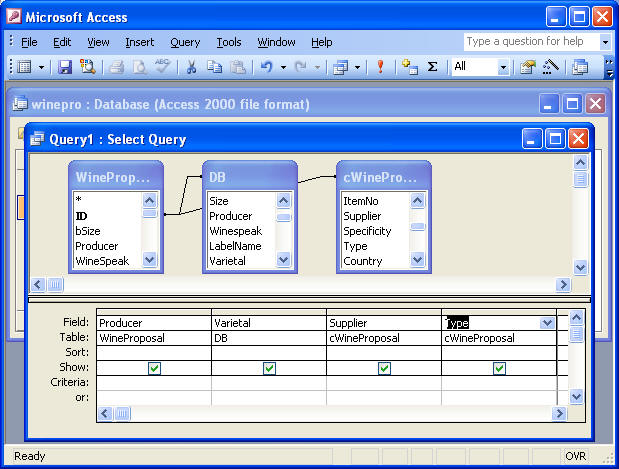The image size is (619, 469).
Task: Click the Criteria cell under Varietal
Action: (269, 383)
